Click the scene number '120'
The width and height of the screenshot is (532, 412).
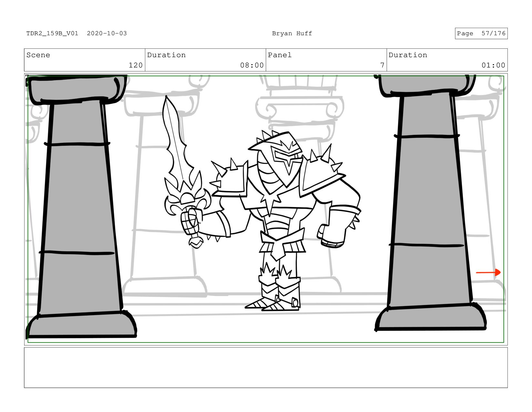136,65
